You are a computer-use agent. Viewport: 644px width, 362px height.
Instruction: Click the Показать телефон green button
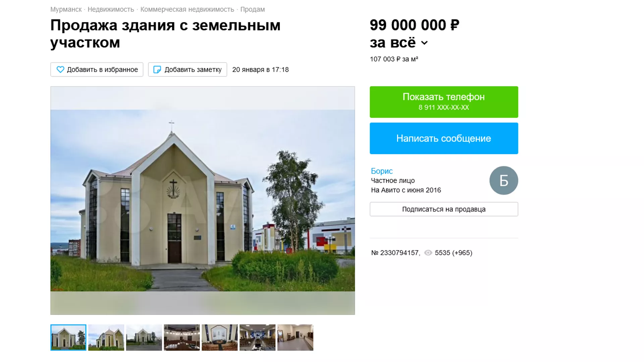444,102
